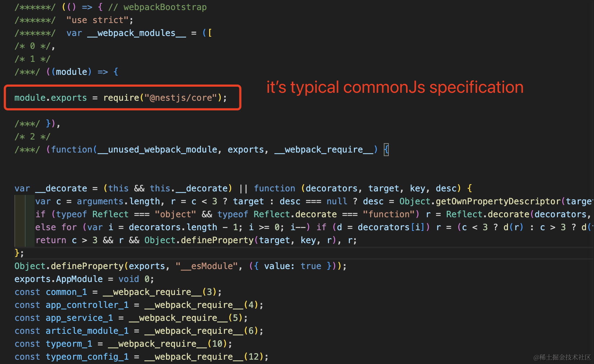The width and height of the screenshot is (594, 364).
Task: Click the return c > 3 line
Action: 196,240
